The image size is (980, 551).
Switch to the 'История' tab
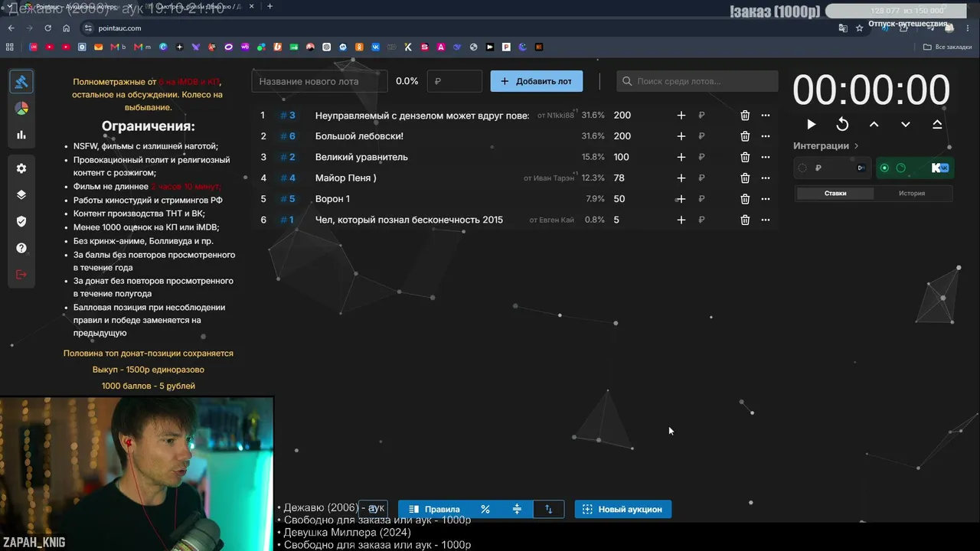(x=912, y=194)
